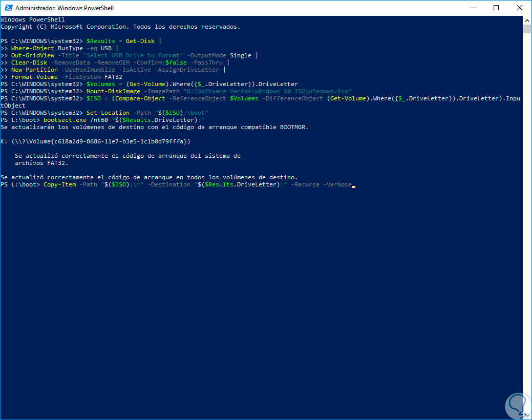Viewport: 532px width, 420px height.
Task: Click the 'Select USB Drive to Format' string
Action: click(x=133, y=55)
